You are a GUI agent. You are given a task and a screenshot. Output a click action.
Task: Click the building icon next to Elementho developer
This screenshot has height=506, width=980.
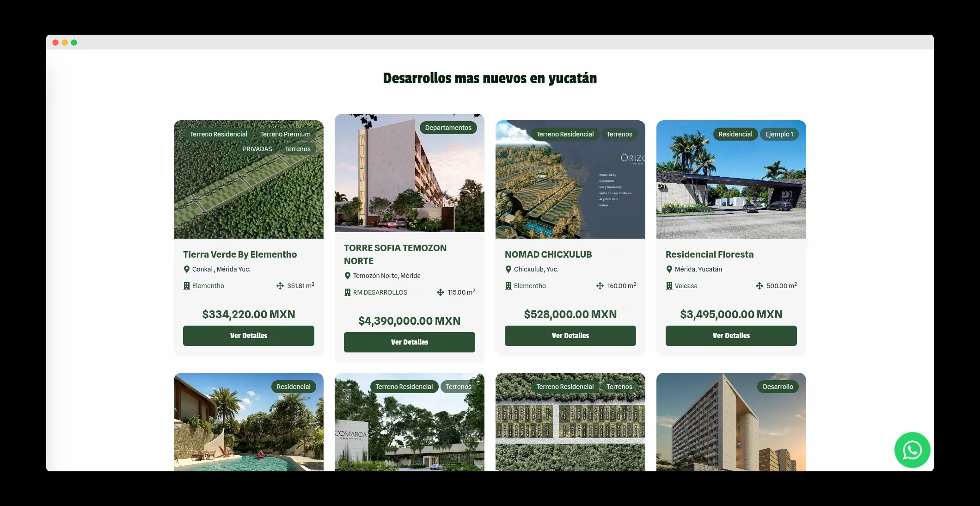pos(187,286)
